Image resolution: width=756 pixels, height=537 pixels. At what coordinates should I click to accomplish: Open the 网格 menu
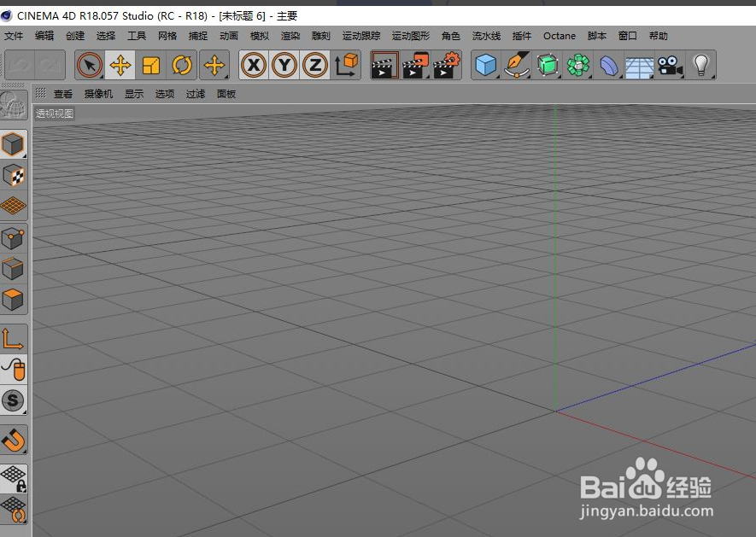coord(167,36)
